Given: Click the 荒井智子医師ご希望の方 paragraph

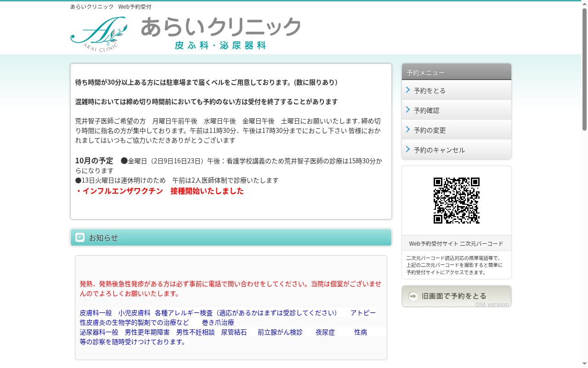Looking at the screenshot, I should pyautogui.click(x=228, y=131).
